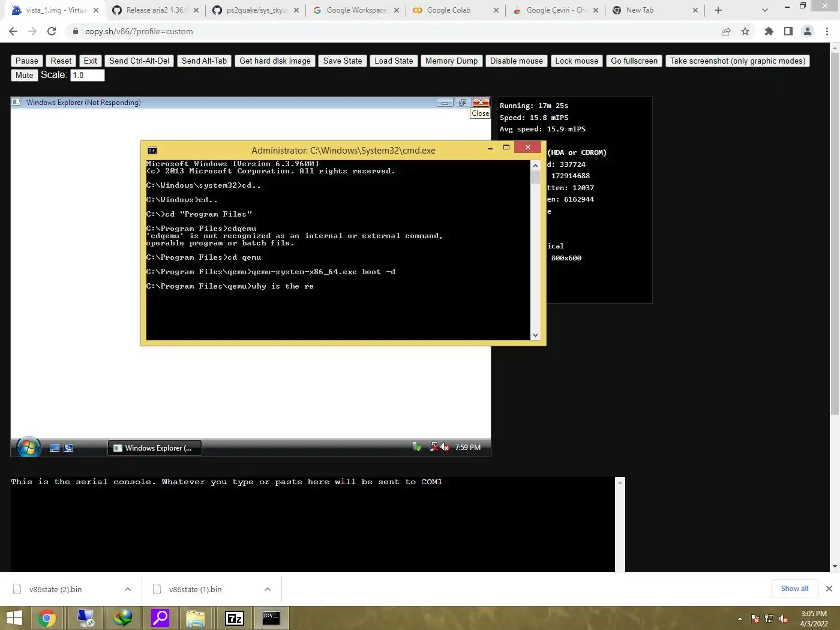
Task: Switch to the Google Çeviri tab
Action: pyautogui.click(x=556, y=10)
